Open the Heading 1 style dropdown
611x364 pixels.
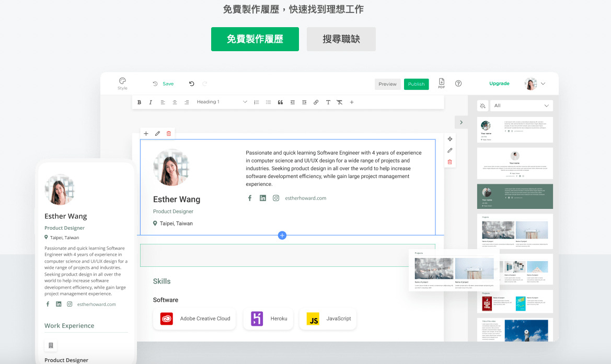point(221,102)
